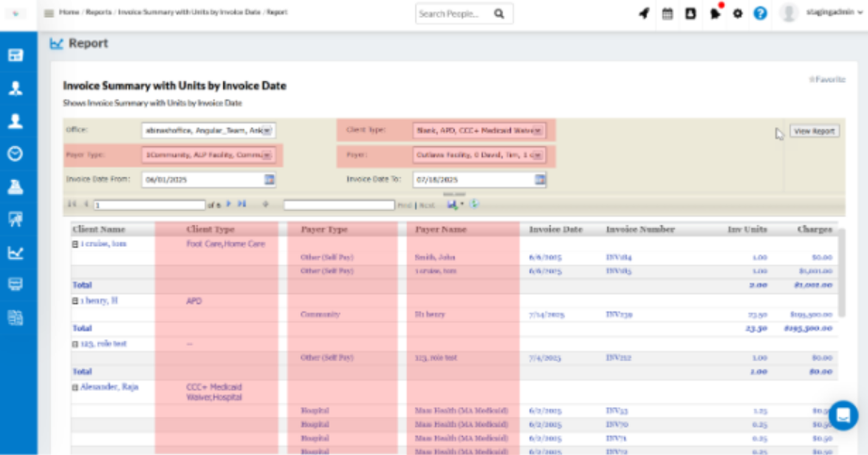
Task: Open invoice INV230
Action: [619, 315]
